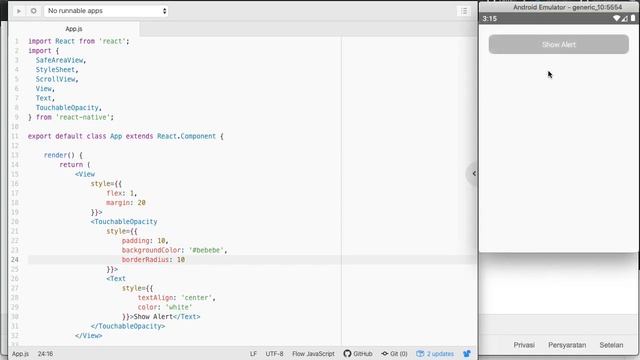This screenshot has height=360, width=640.
Task: Click the 2 updates package indicator
Action: tap(435, 354)
